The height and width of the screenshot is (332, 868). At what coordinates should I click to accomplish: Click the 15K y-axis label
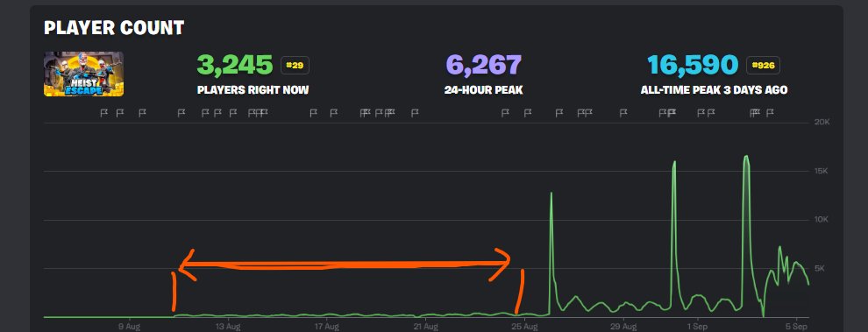click(822, 171)
